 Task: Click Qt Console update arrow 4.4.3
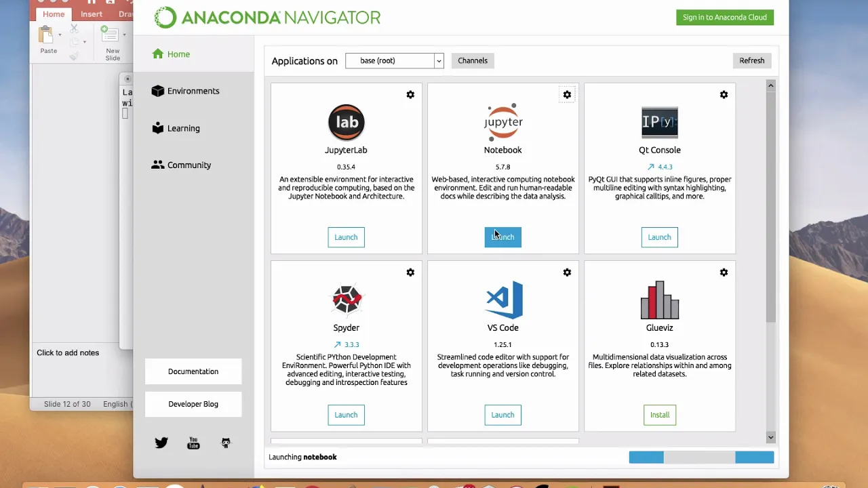[x=651, y=167]
